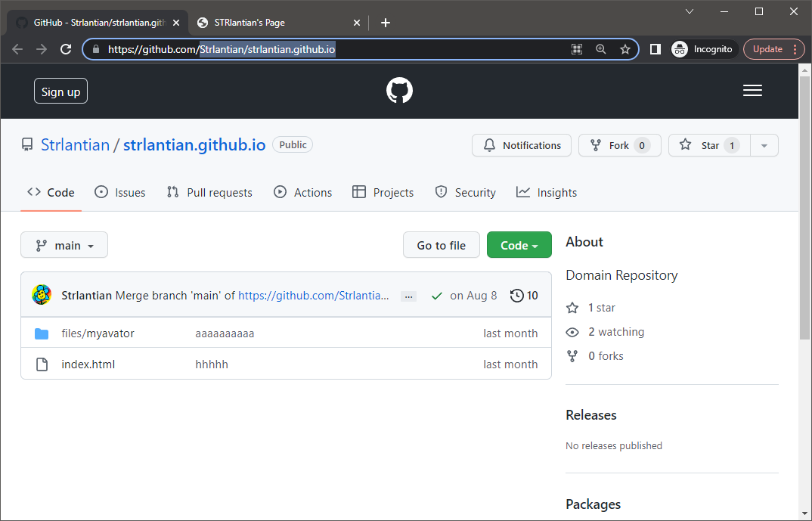Click the star icon beside 1 star

tap(572, 308)
